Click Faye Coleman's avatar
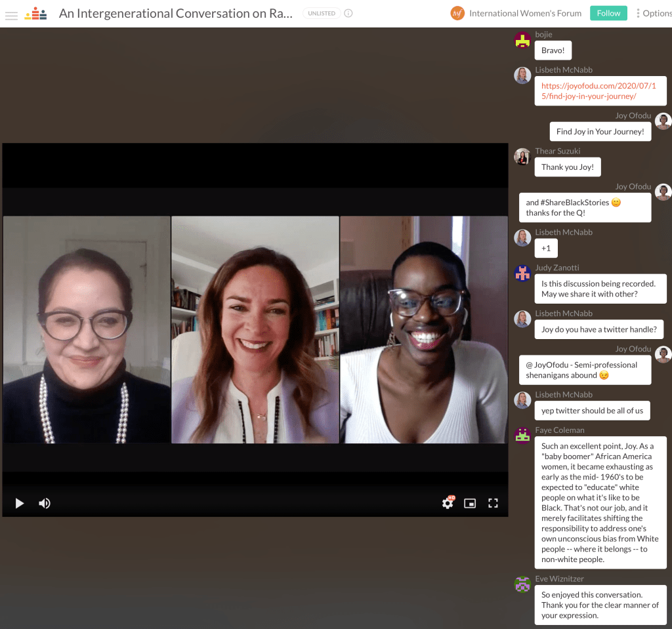Screen dimensions: 672x629 522,436
